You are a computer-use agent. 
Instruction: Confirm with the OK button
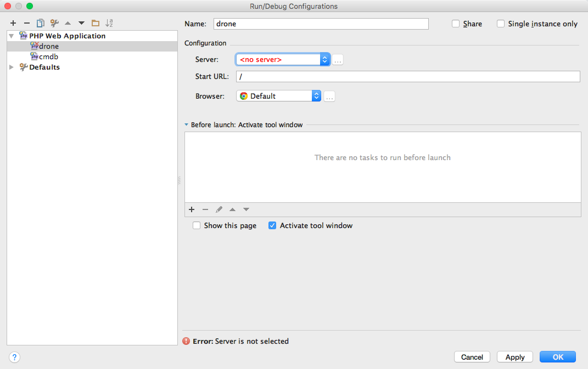[x=558, y=357]
